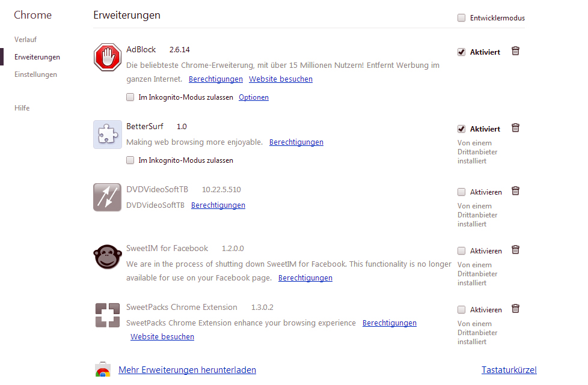Viewport: 588px width, 385px height.
Task: Click Mehr Erweiterungen herunterladen link
Action: coord(187,370)
